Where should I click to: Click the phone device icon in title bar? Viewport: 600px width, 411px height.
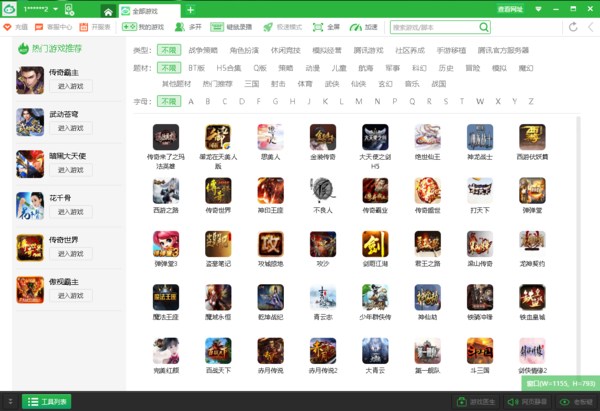click(x=69, y=10)
